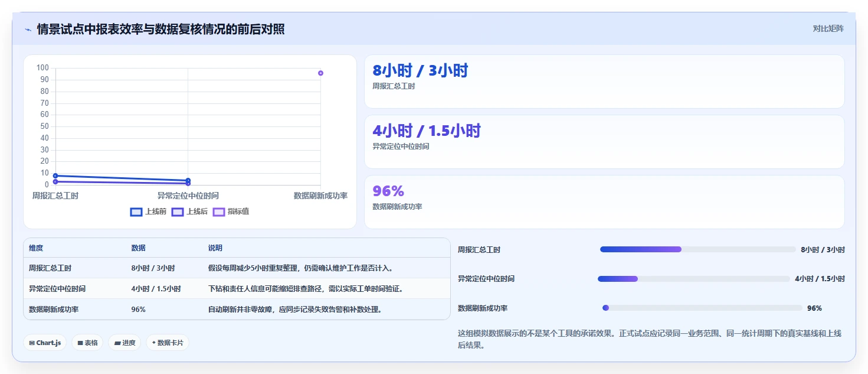Screen dimensions: 868x374
Task: Click the 异常定位中位时间 label in the progress list
Action: click(486, 279)
